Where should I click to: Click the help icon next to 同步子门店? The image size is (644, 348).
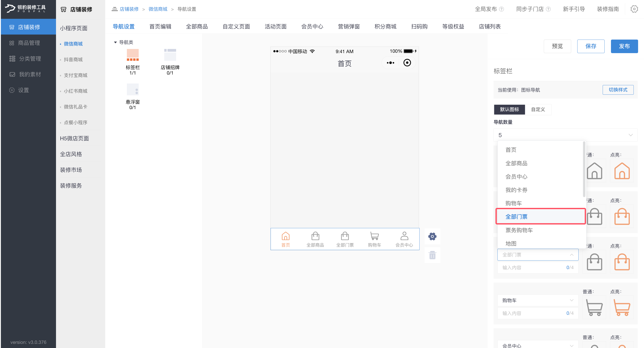(x=548, y=9)
